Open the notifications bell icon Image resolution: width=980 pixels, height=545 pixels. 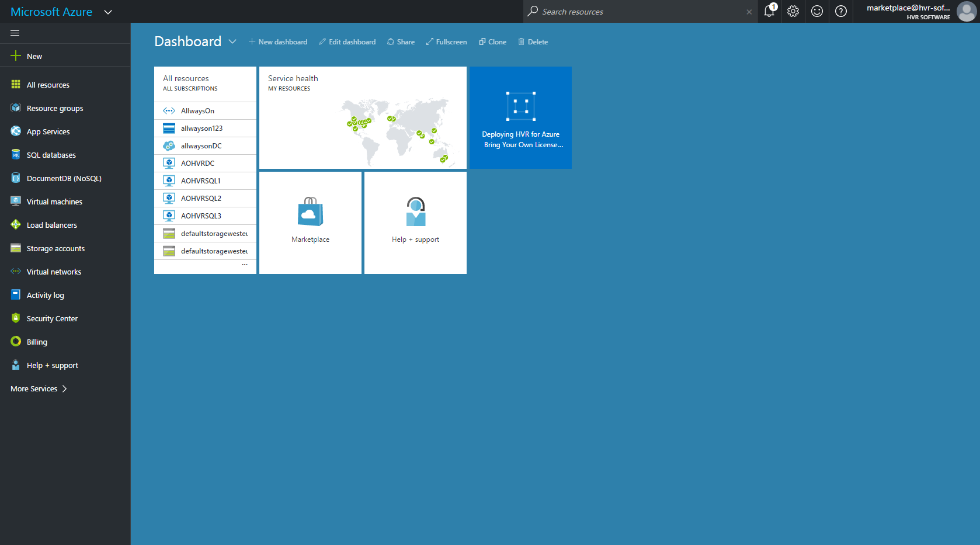pyautogui.click(x=769, y=11)
